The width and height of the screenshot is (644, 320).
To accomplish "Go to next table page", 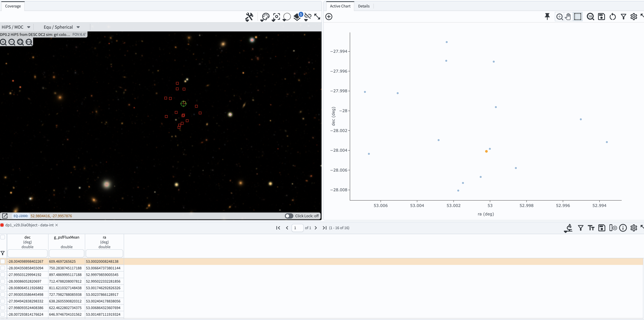I will (x=316, y=228).
